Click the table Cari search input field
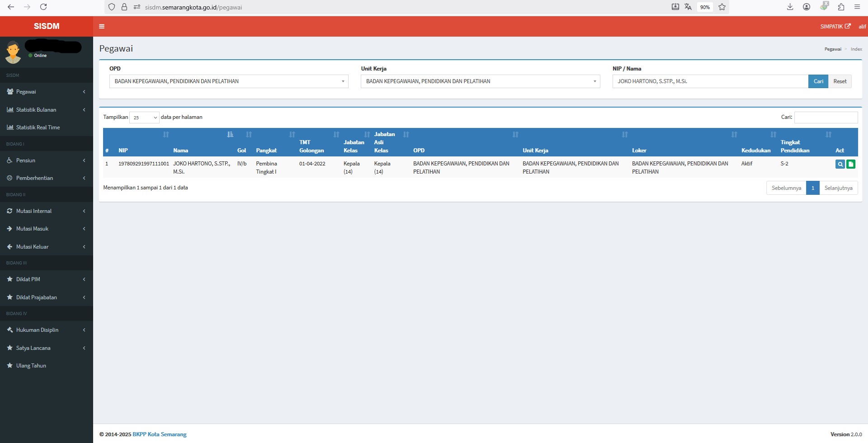The image size is (868, 443). click(826, 118)
